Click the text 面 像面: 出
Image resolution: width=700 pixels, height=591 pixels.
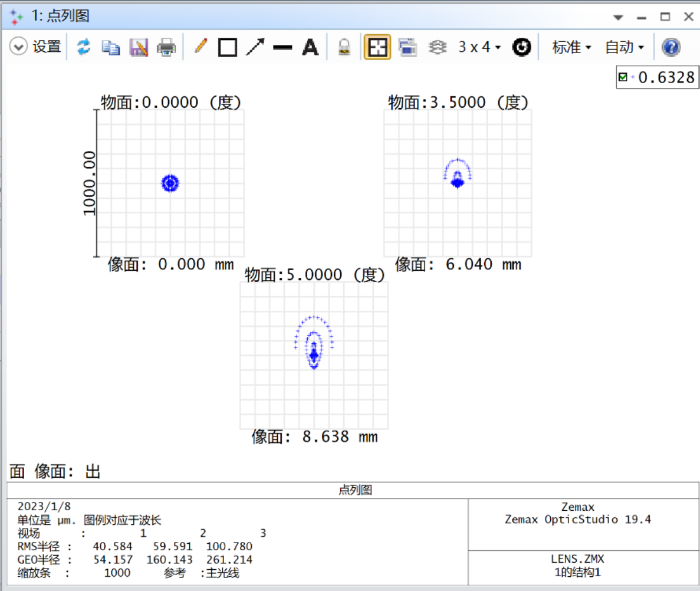pos(55,471)
